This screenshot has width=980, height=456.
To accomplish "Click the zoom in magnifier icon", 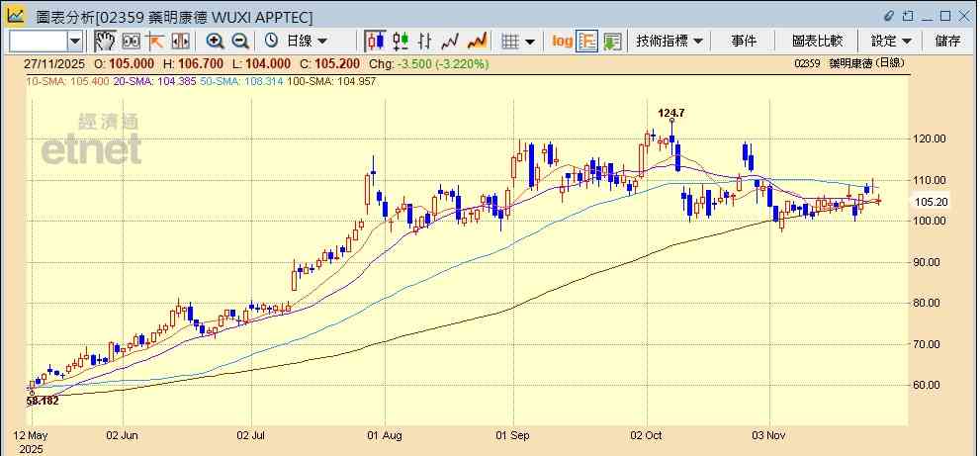I will click(x=215, y=41).
